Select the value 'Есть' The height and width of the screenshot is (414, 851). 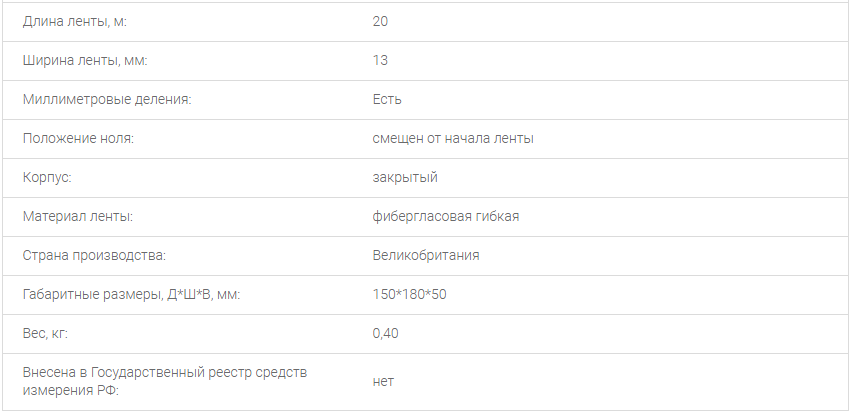[x=387, y=99]
